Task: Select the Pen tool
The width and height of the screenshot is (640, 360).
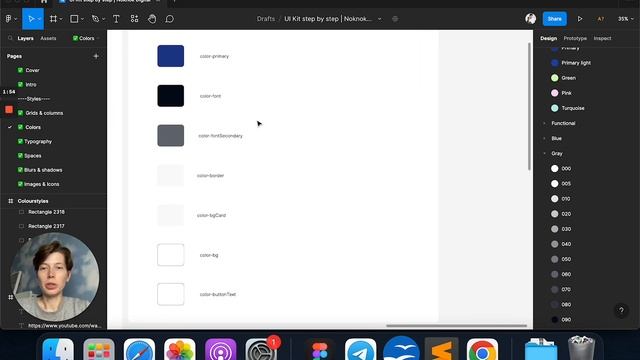Action: 95,19
